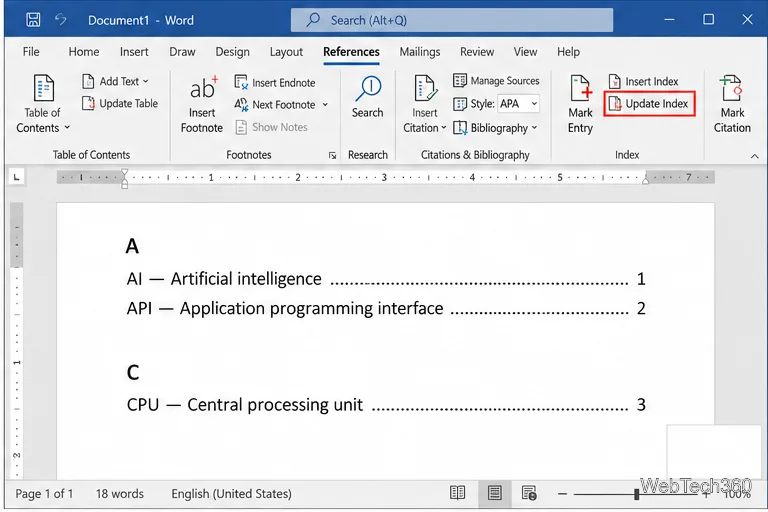Switch to the Design tab
This screenshot has width=768, height=512.
pos(233,51)
